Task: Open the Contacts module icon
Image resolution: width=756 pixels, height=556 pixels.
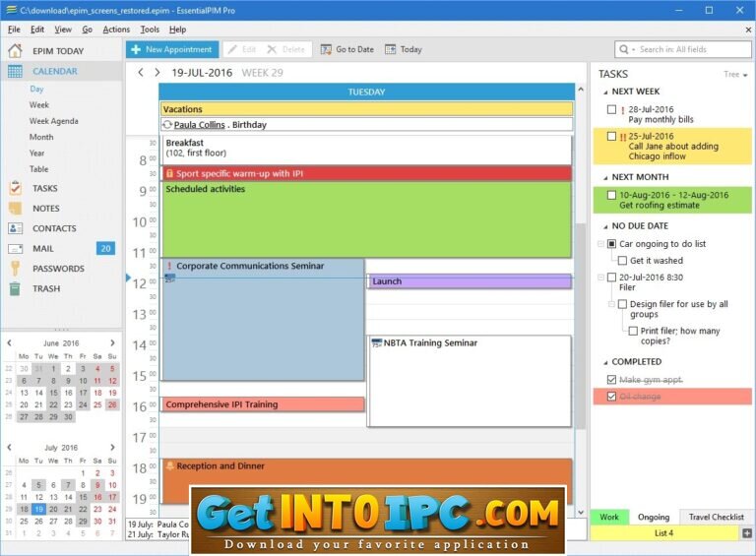Action: pos(15,228)
